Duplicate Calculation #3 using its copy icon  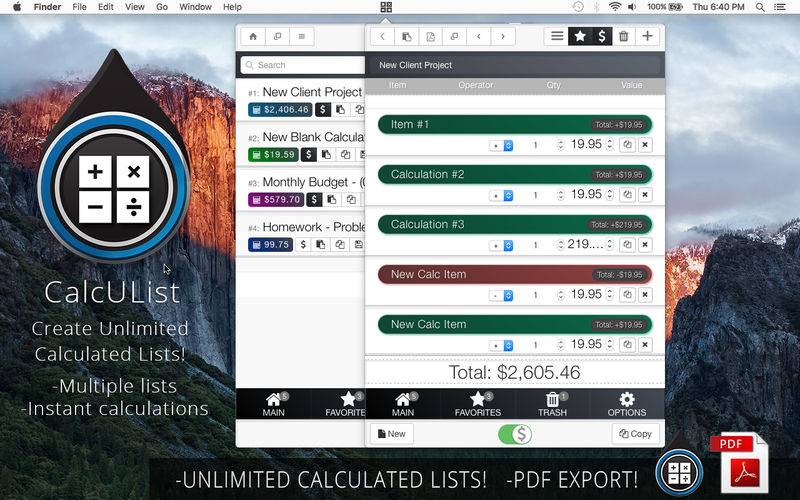[x=627, y=245]
